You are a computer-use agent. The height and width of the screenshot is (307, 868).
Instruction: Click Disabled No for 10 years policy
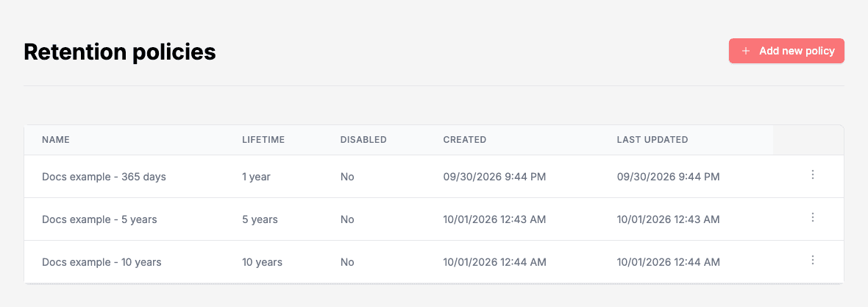pyautogui.click(x=347, y=262)
